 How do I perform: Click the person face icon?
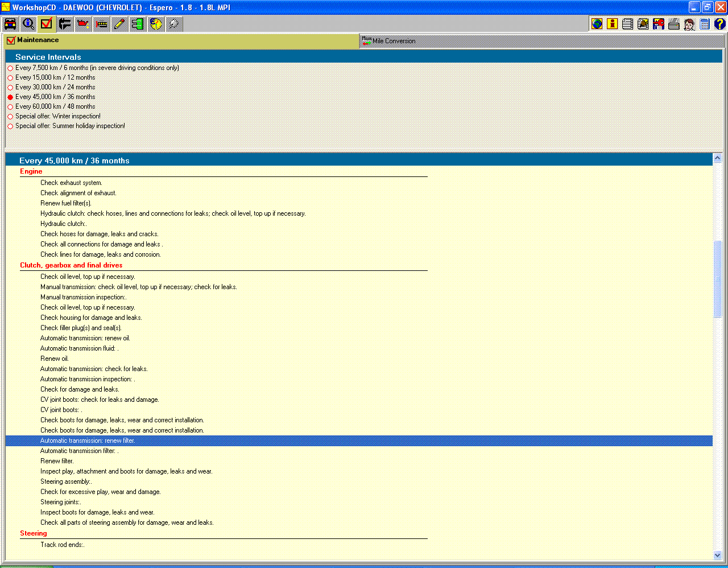pyautogui.click(x=689, y=24)
